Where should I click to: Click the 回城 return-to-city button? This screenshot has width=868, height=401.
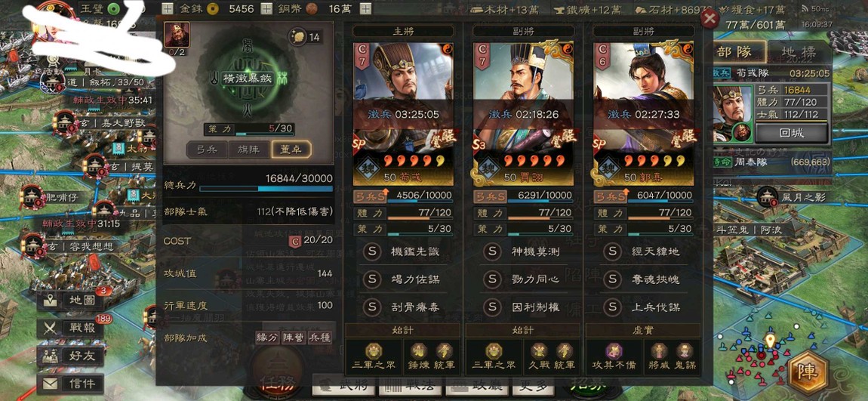792,134
